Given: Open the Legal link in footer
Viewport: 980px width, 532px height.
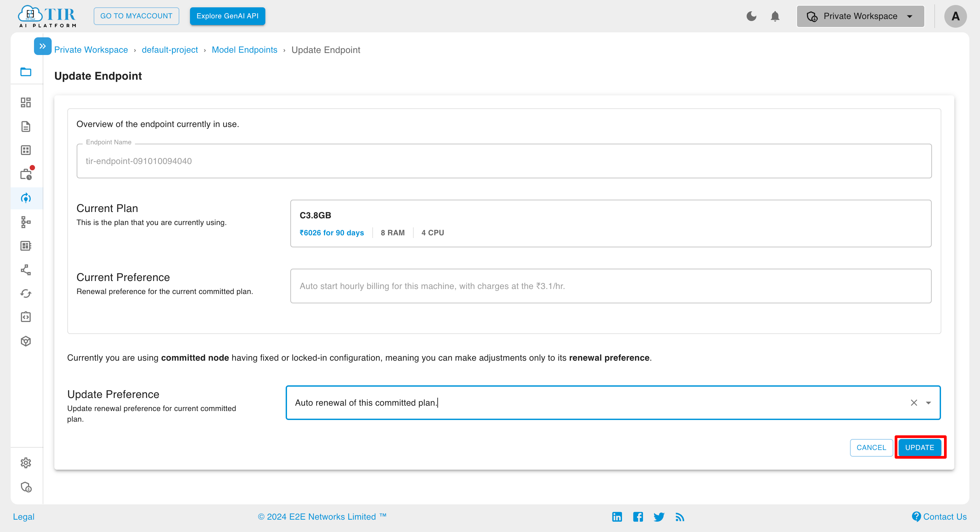Looking at the screenshot, I should pyautogui.click(x=24, y=517).
